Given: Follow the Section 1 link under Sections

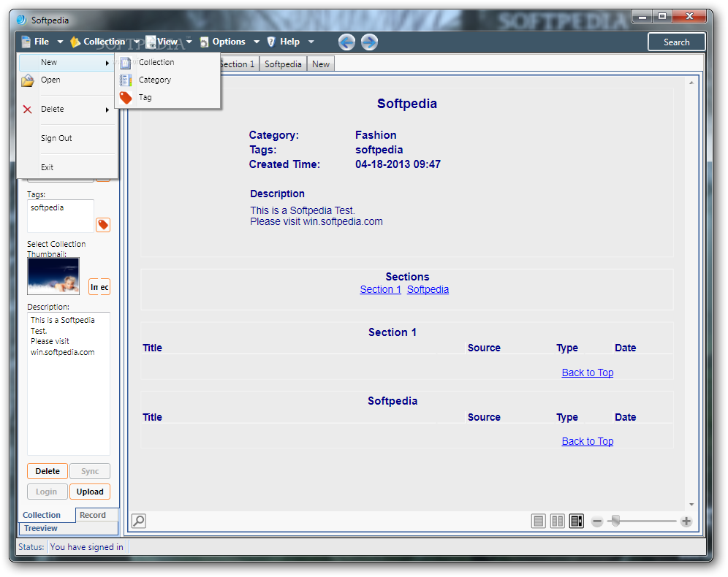Looking at the screenshot, I should click(x=380, y=289).
